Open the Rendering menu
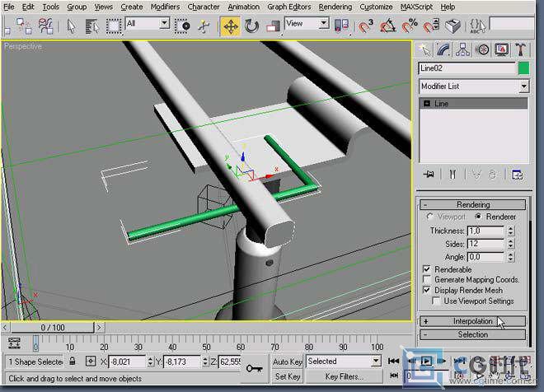Image resolution: width=544 pixels, height=392 pixels. (x=335, y=7)
